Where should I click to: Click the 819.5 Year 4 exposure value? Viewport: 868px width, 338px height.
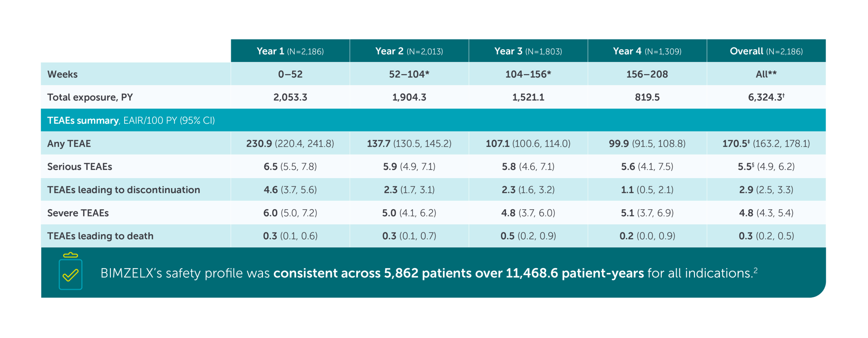[647, 97]
